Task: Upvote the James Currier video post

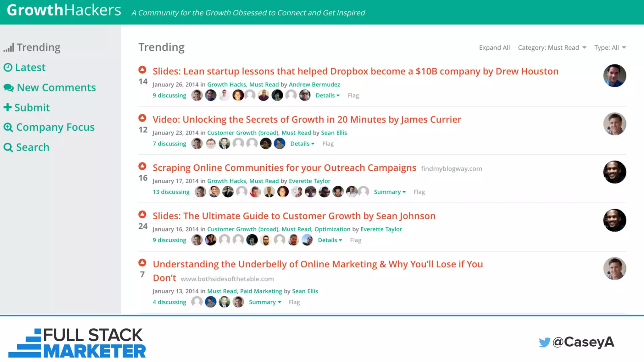Action: [x=142, y=118]
